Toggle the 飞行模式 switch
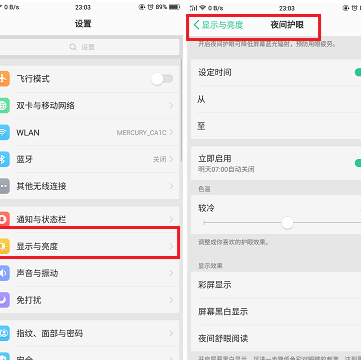The width and height of the screenshot is (361, 360). point(162,79)
